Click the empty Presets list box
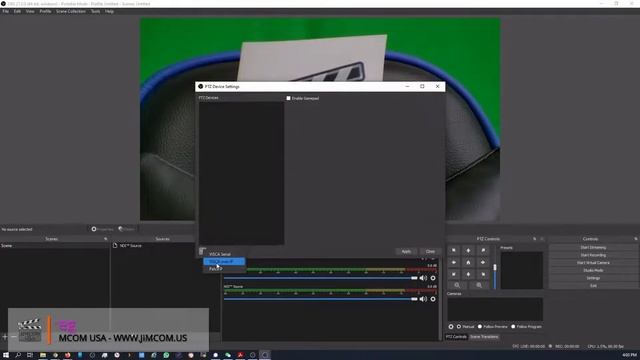 click(522, 271)
